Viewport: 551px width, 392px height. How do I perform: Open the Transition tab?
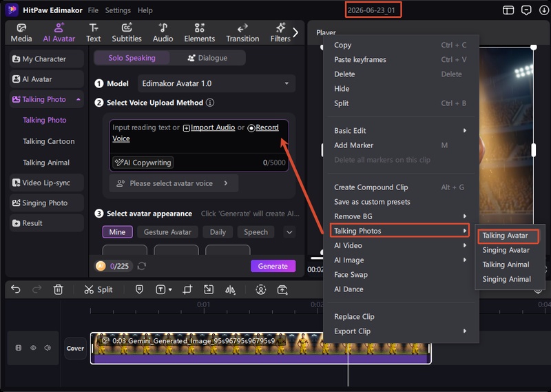coord(242,32)
